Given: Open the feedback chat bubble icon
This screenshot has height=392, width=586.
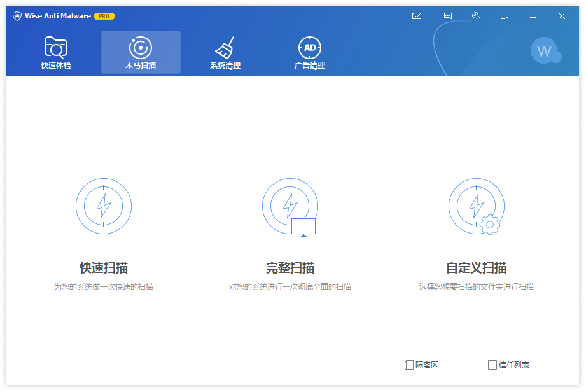Looking at the screenshot, I should 448,16.
